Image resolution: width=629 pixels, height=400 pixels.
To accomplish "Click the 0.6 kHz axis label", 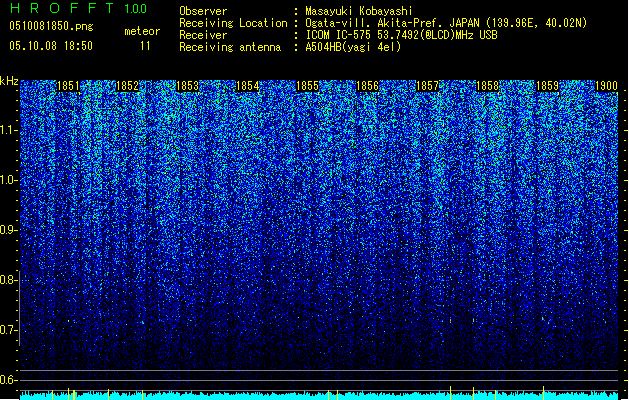I will pyautogui.click(x=8, y=380).
